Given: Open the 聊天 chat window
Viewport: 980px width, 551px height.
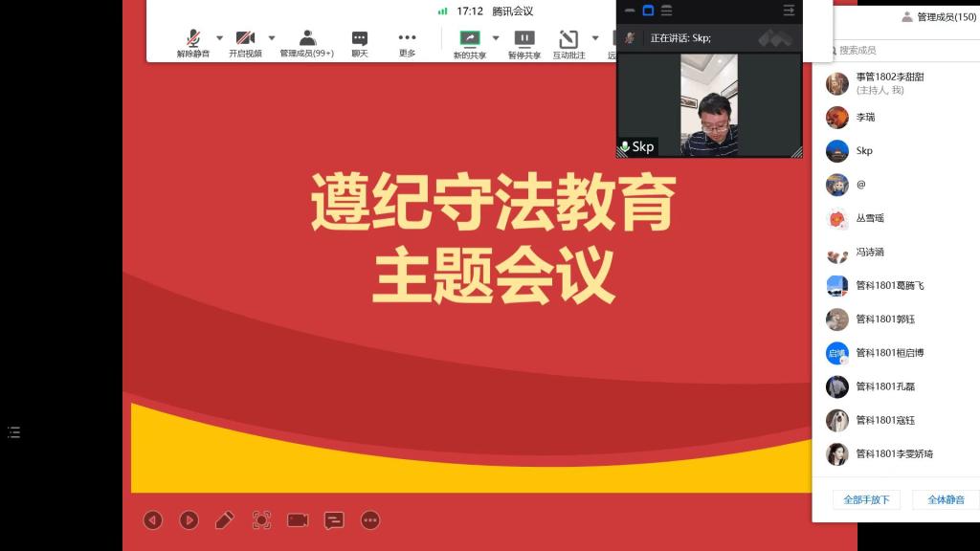Looking at the screenshot, I should (x=359, y=43).
